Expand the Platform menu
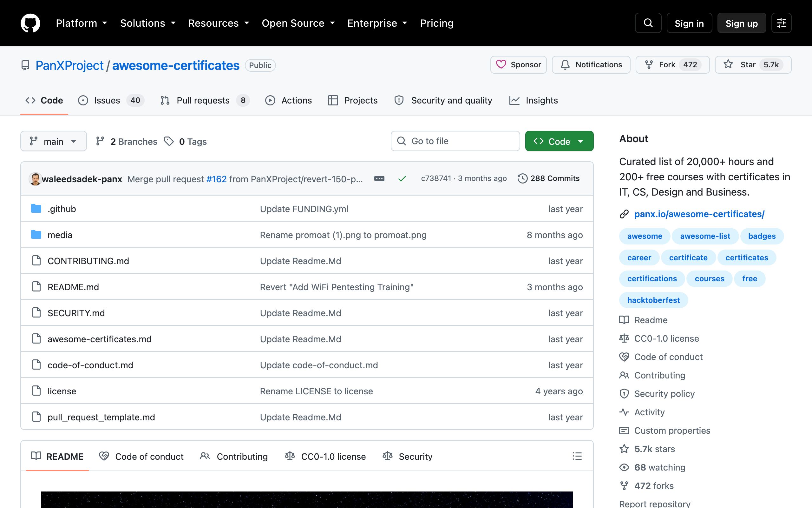Image resolution: width=812 pixels, height=508 pixels. 82,23
